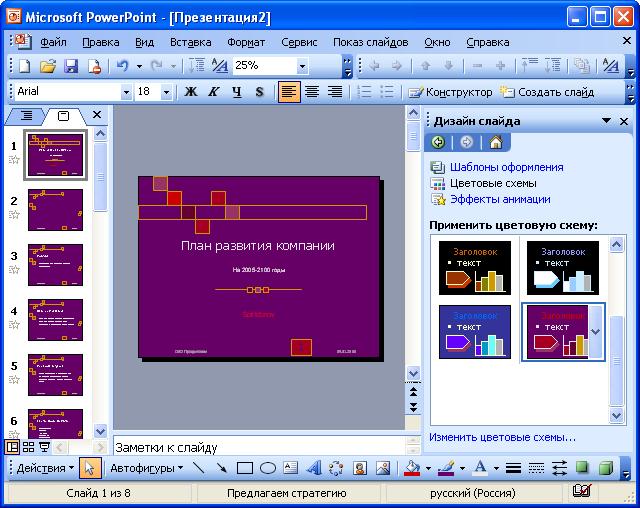Close the Дизайн слайда task pane
This screenshot has width=640, height=508.
[624, 121]
